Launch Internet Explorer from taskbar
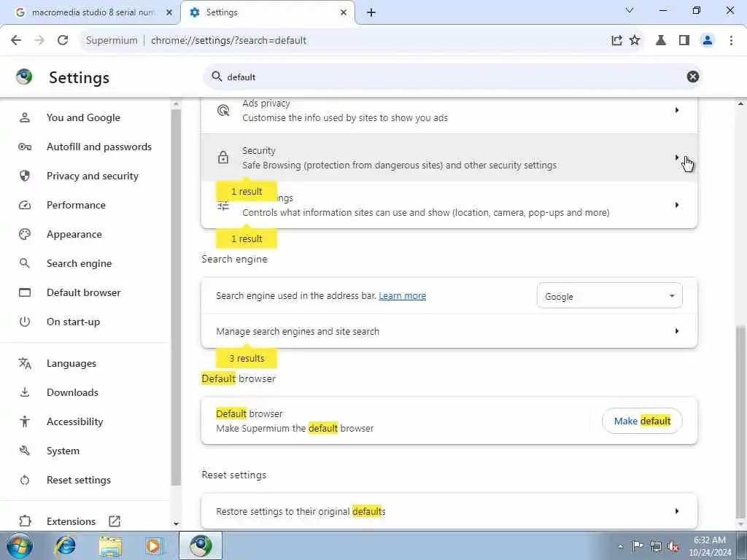The image size is (747, 560). (x=65, y=545)
